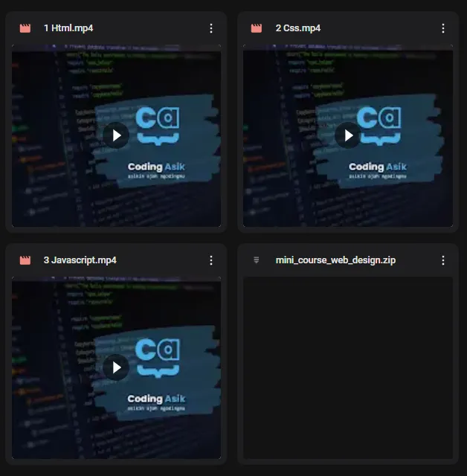The image size is (467, 476).
Task: Click the video file icon beside 1 Html.mp4
Action: pos(25,28)
